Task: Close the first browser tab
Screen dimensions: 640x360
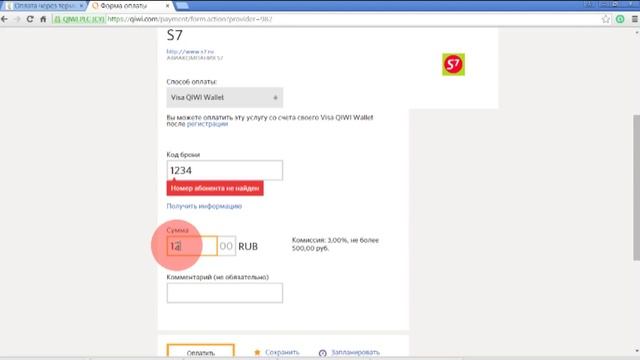Action: click(81, 6)
